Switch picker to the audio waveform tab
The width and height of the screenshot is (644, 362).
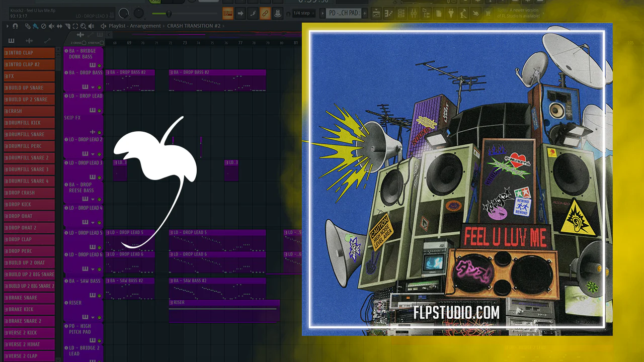[29, 41]
